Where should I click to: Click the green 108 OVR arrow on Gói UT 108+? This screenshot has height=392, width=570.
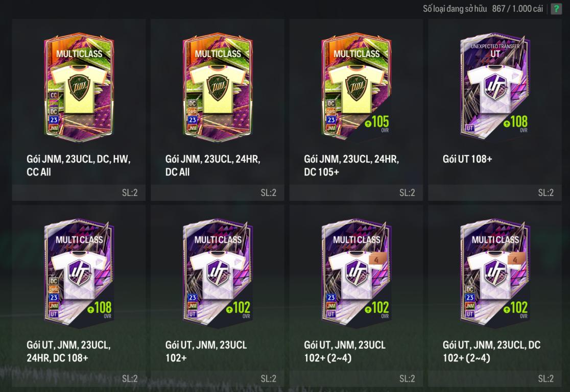(x=507, y=124)
